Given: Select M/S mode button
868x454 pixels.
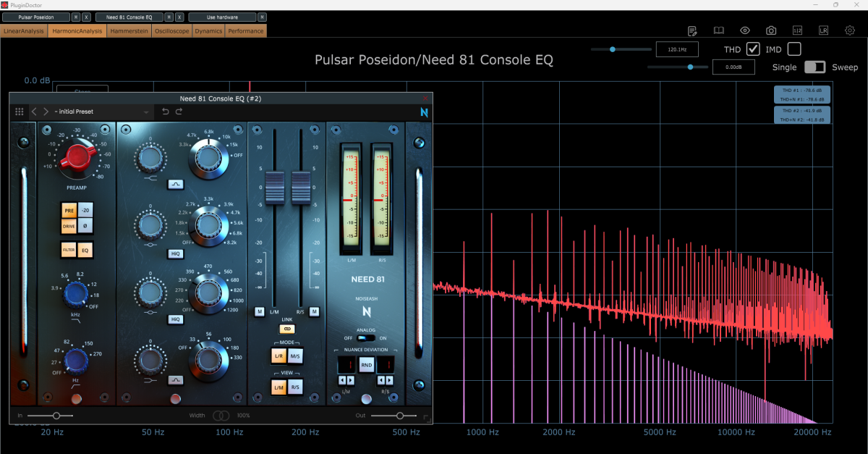Looking at the screenshot, I should 296,356.
